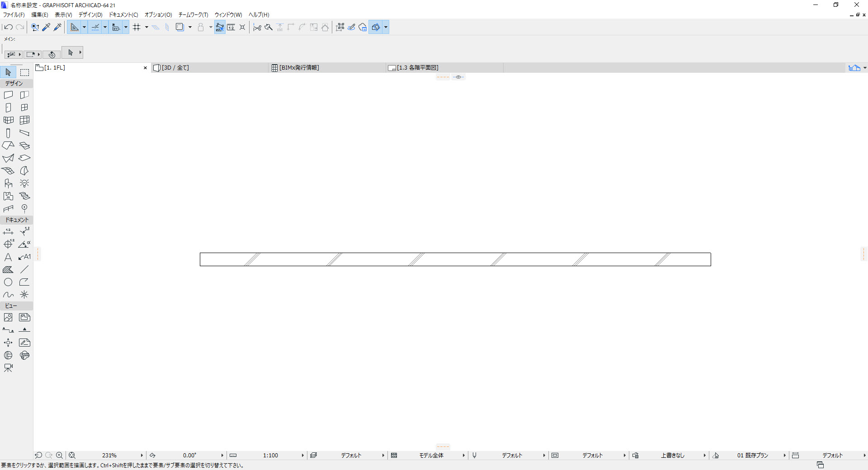
Task: Open the ドキュメント(C) menu
Action: (123, 14)
